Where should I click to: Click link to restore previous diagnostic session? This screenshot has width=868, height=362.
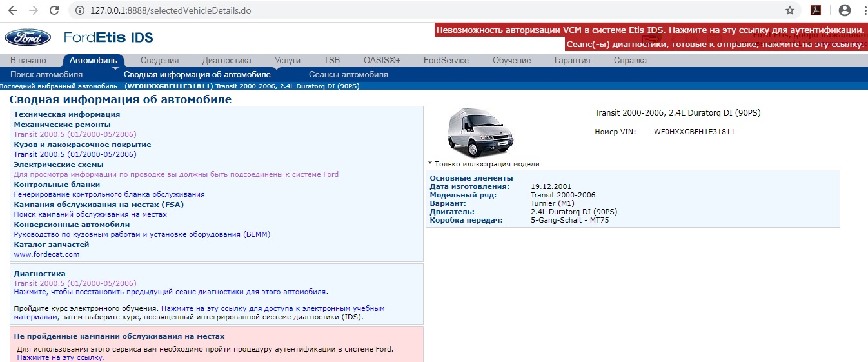pyautogui.click(x=170, y=292)
